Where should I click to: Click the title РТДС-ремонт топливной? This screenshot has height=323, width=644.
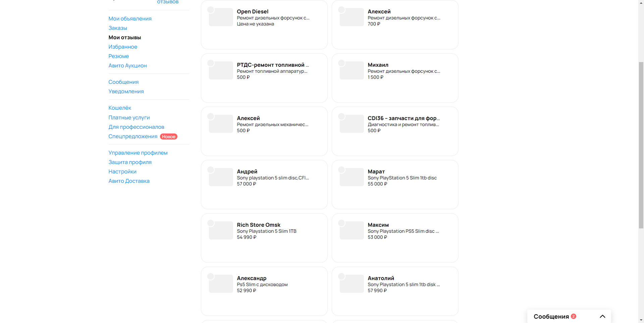point(273,65)
